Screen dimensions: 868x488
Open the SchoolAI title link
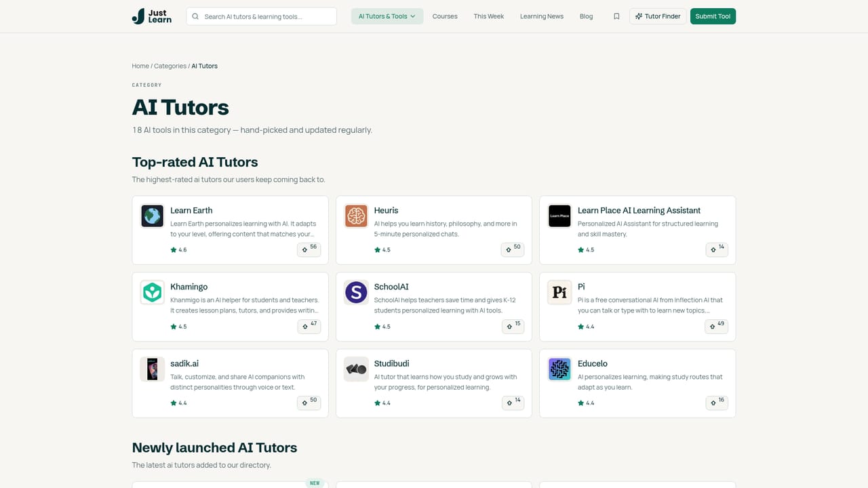(x=391, y=287)
